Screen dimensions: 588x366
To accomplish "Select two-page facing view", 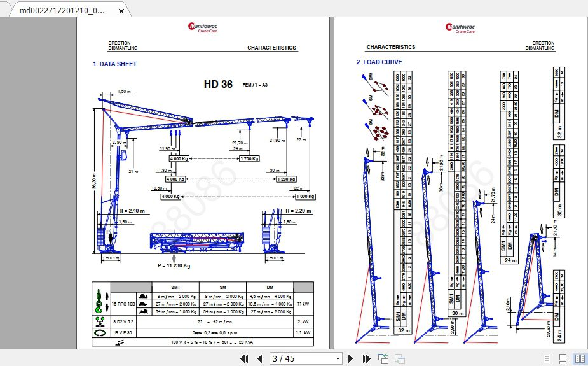I will tap(579, 359).
